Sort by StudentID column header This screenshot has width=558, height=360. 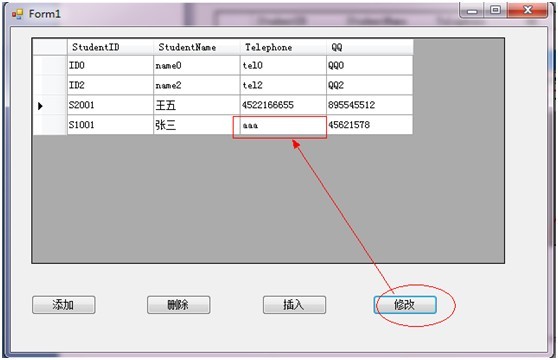110,47
